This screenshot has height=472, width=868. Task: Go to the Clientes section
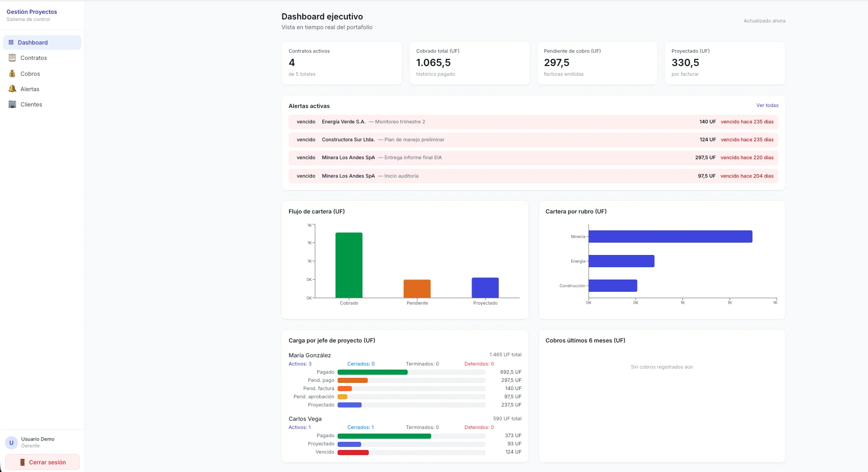(x=42, y=104)
